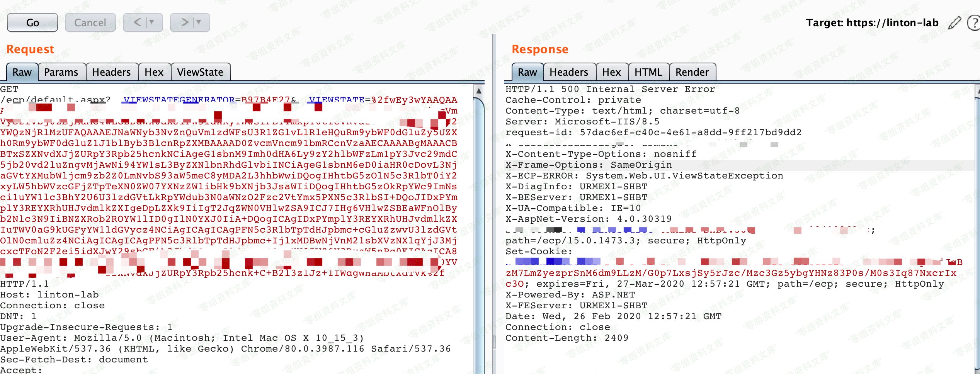This screenshot has height=374, width=980.
Task: Send the request with the Go button
Action: [32, 22]
